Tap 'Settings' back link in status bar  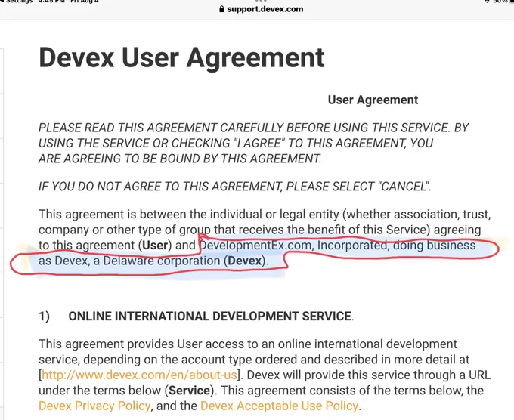pyautogui.click(x=17, y=2)
